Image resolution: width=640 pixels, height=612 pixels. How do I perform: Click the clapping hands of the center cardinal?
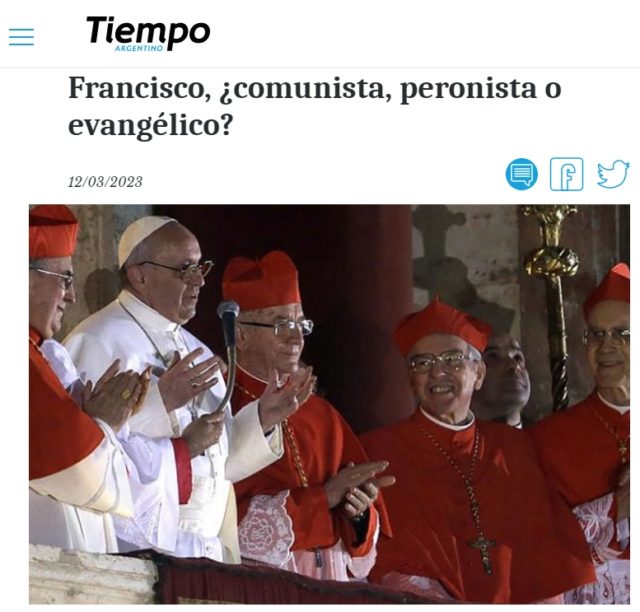click(357, 486)
